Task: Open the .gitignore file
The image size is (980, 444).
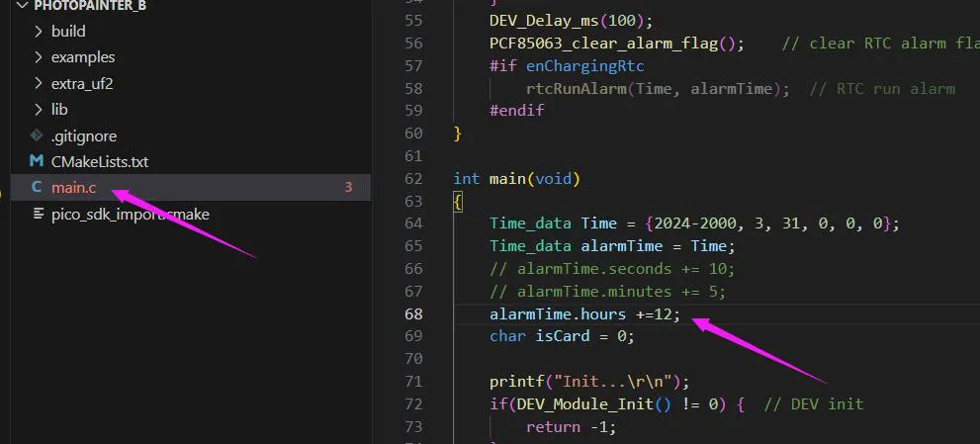Action: tap(84, 136)
